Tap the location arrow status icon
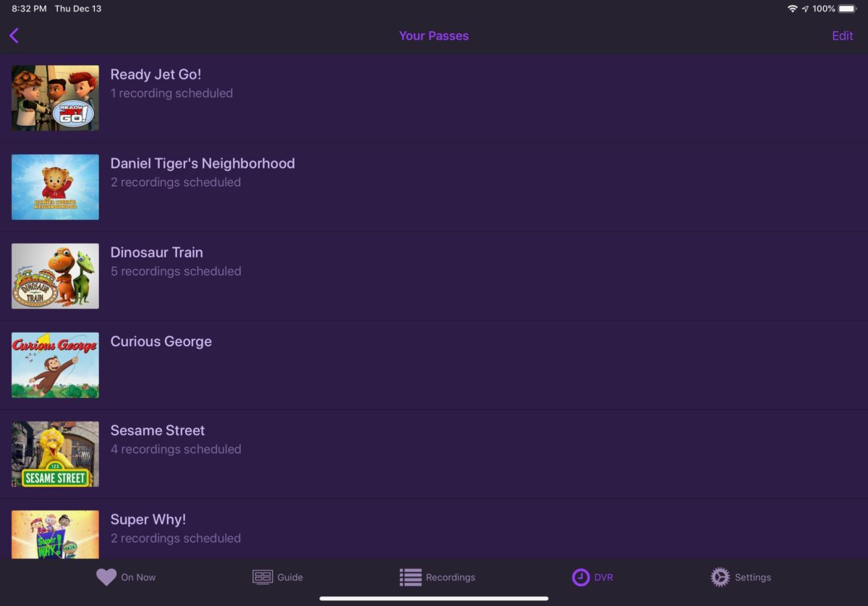 tap(805, 9)
